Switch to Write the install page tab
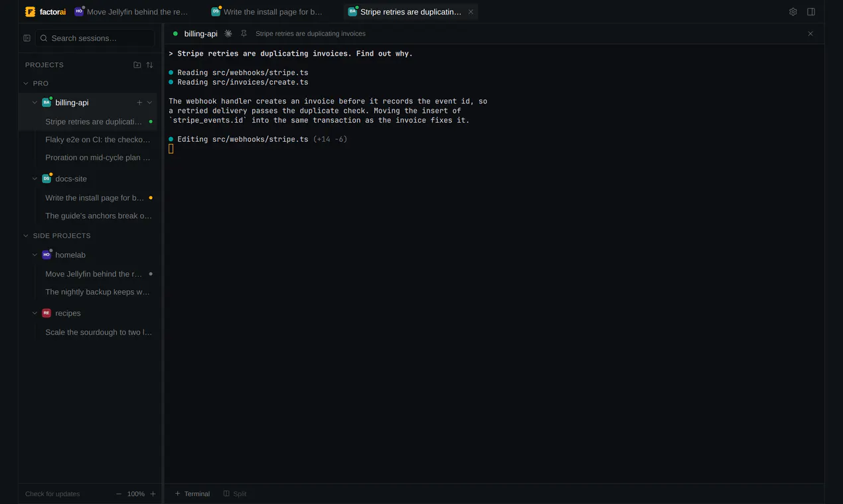 [x=267, y=12]
